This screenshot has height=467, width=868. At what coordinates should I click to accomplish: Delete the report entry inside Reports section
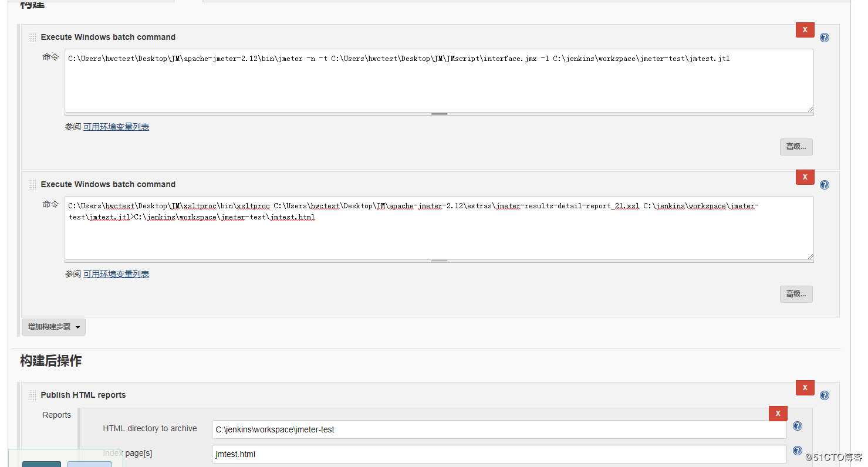pos(778,414)
